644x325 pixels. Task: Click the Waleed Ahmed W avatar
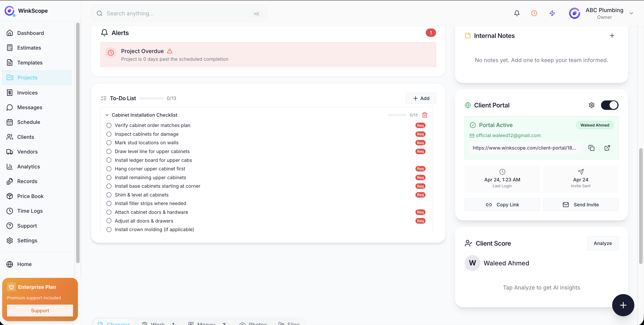pyautogui.click(x=472, y=263)
